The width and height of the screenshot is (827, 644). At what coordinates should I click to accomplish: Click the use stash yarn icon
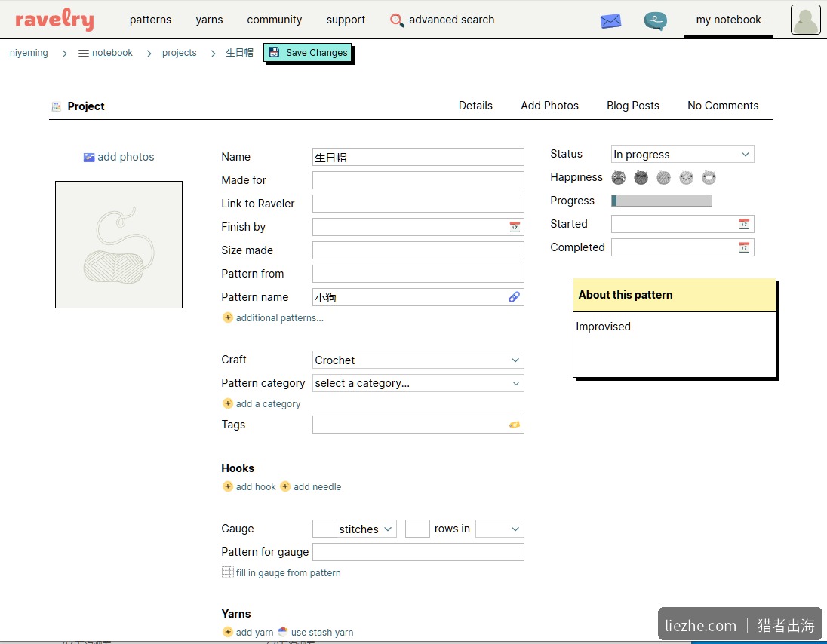[x=283, y=631]
